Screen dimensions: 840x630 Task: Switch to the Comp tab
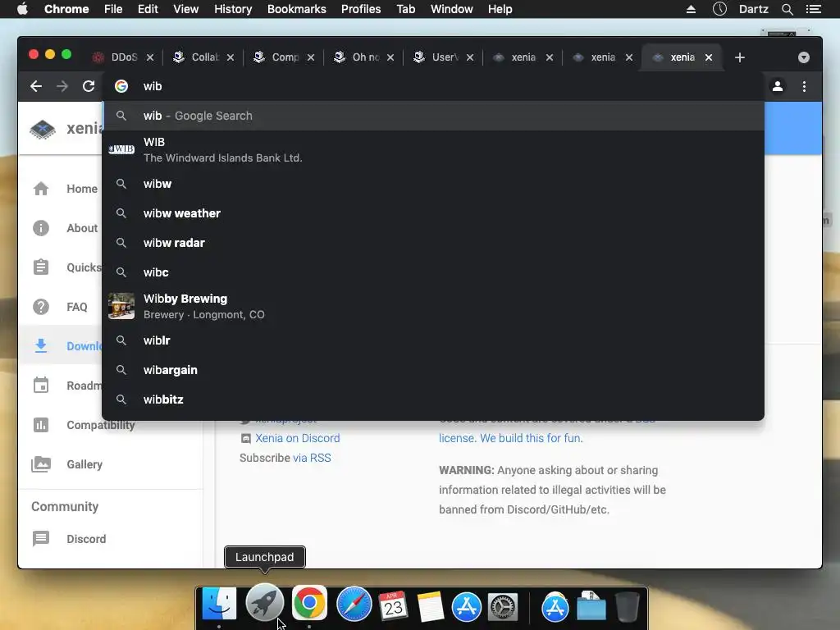point(283,57)
